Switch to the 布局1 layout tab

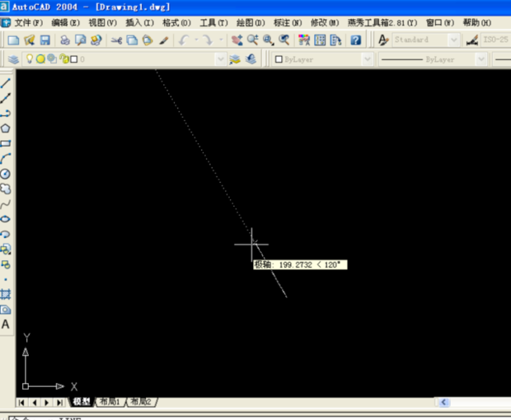pyautogui.click(x=110, y=402)
